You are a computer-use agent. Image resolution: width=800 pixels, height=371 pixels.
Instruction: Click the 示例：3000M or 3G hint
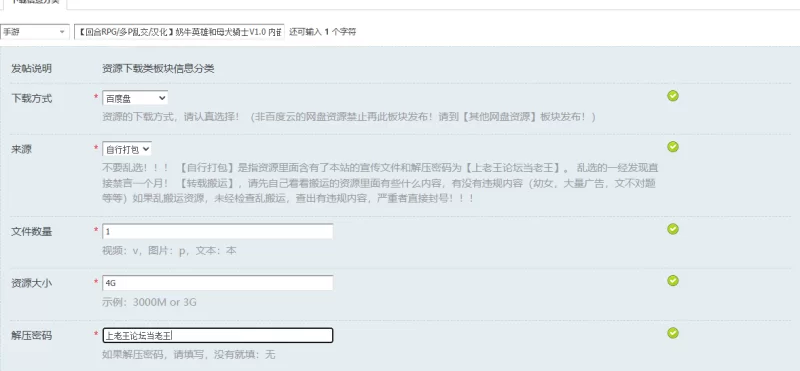click(149, 302)
